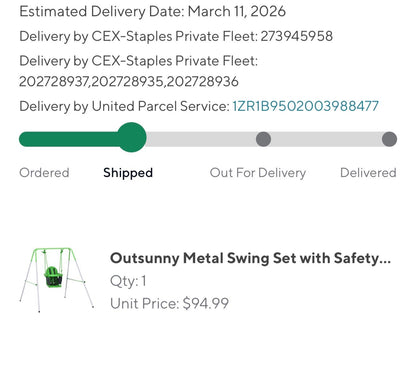Click gray progress track before Out For Delivery
Screen dimensions: 416x372
click(x=201, y=139)
